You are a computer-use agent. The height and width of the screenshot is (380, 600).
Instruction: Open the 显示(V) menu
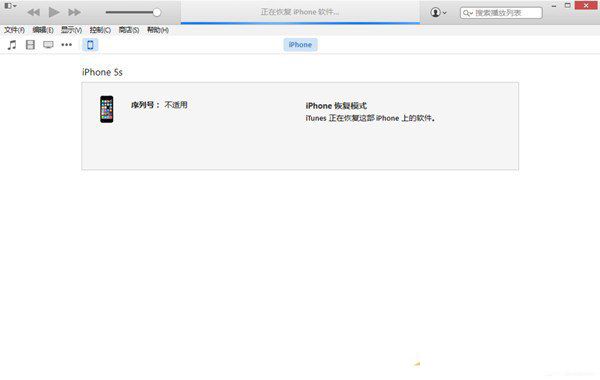72,30
